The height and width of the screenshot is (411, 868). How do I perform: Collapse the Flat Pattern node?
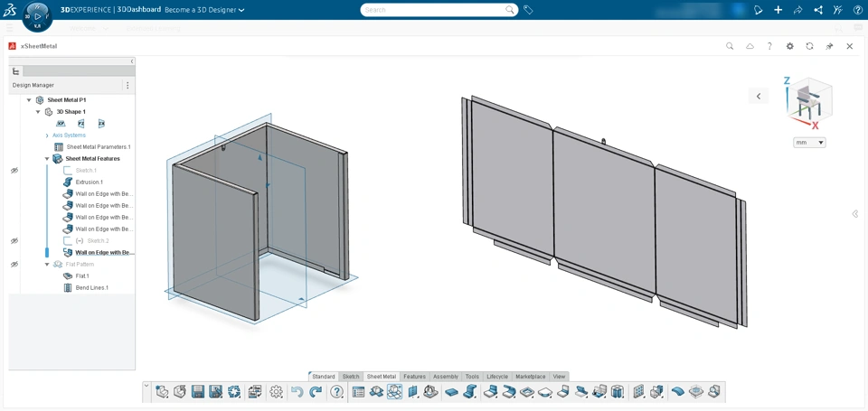(46, 265)
